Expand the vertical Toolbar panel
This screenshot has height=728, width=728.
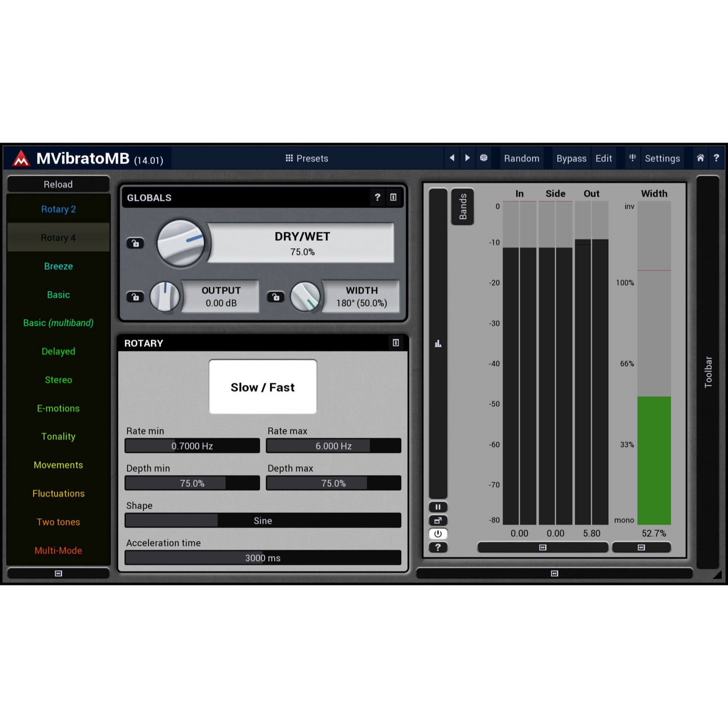(708, 372)
